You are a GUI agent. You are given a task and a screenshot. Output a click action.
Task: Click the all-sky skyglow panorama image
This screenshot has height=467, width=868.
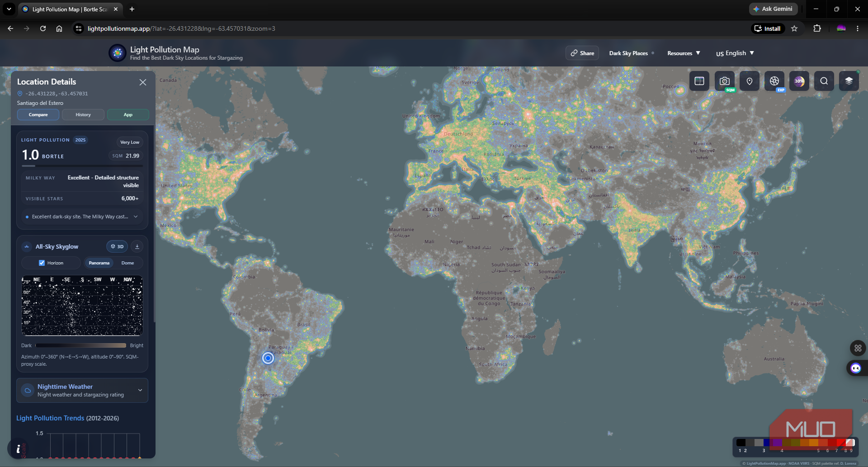82,306
